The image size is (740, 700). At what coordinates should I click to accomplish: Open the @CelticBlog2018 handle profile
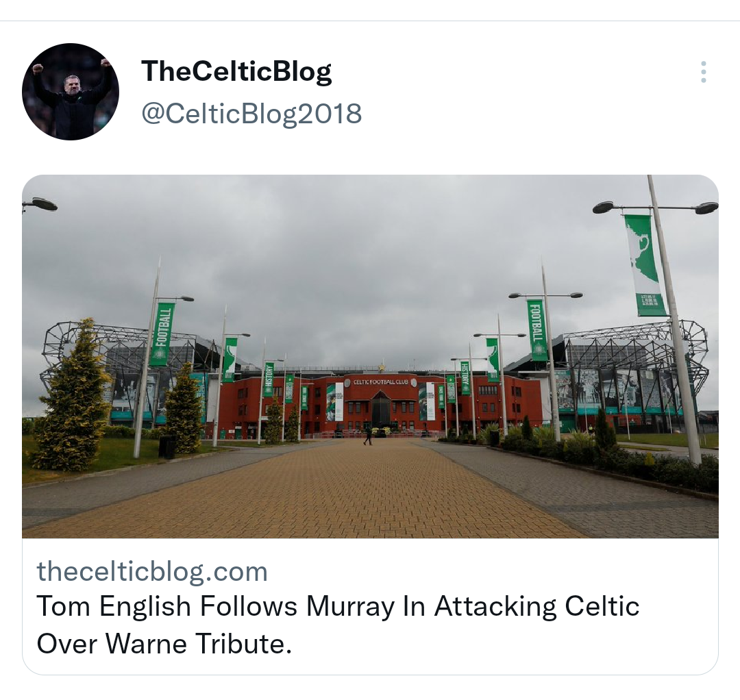point(251,114)
